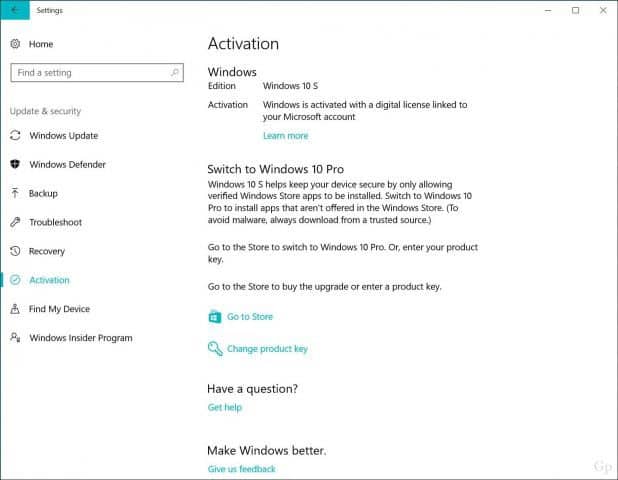Click the Find My Device icon

[15, 309]
